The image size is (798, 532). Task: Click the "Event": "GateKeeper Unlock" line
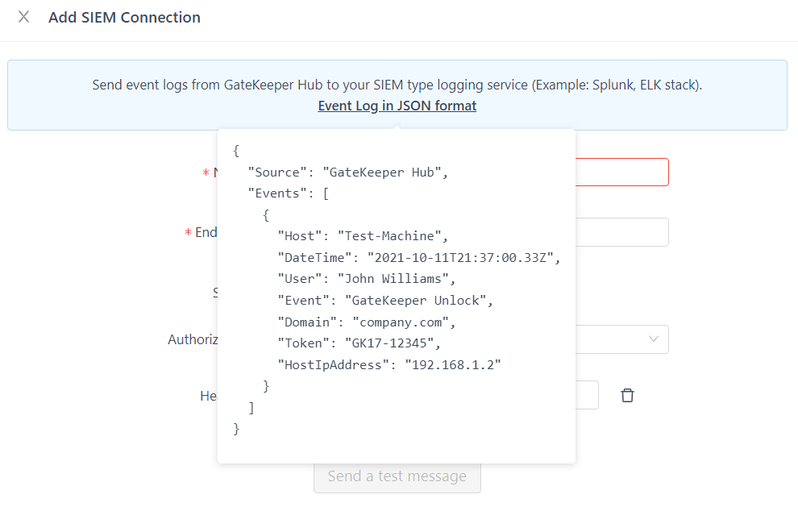[x=384, y=301]
